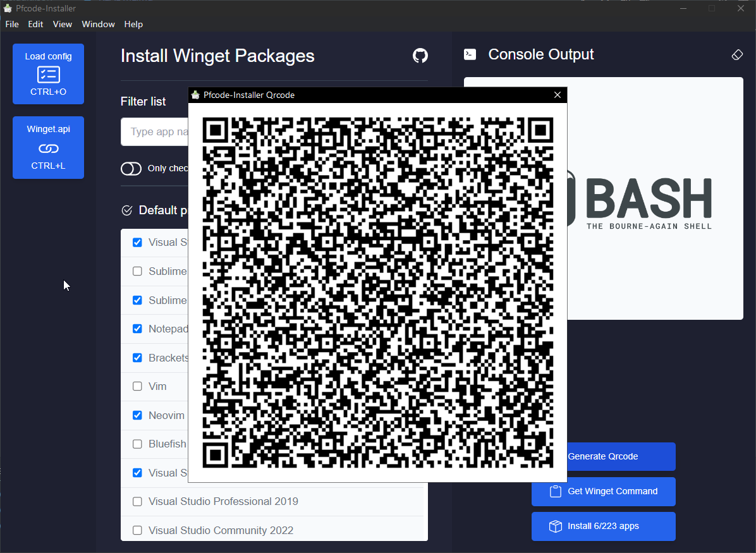Click the checklist icon in Load config

pos(48,74)
